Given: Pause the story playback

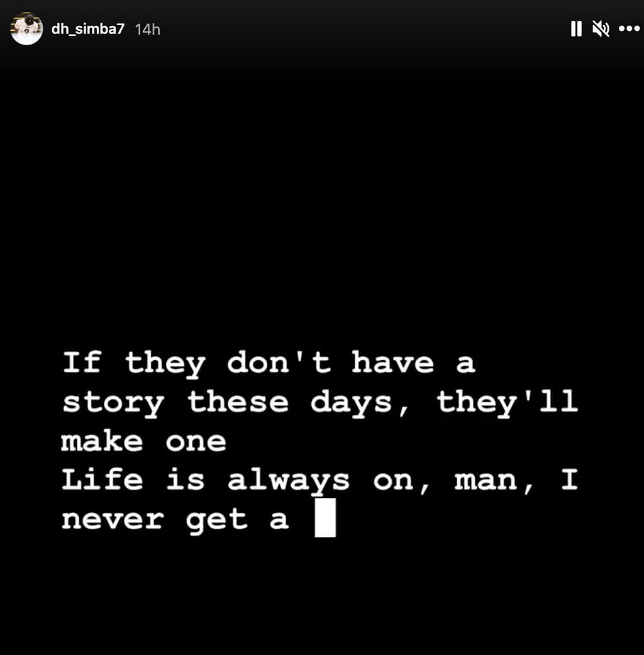Looking at the screenshot, I should 576,29.
